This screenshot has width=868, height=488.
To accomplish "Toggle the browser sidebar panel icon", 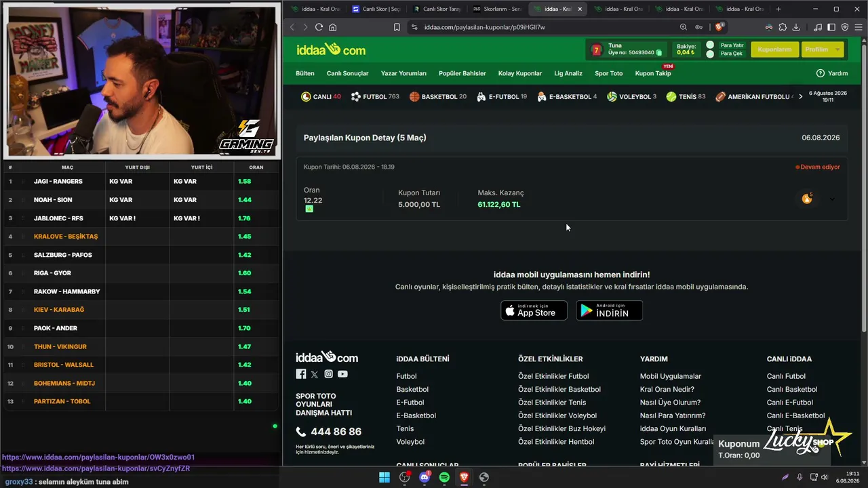I will click(831, 27).
